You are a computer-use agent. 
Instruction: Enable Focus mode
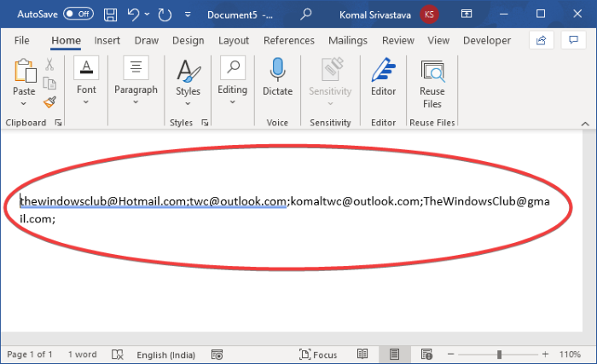click(x=318, y=355)
